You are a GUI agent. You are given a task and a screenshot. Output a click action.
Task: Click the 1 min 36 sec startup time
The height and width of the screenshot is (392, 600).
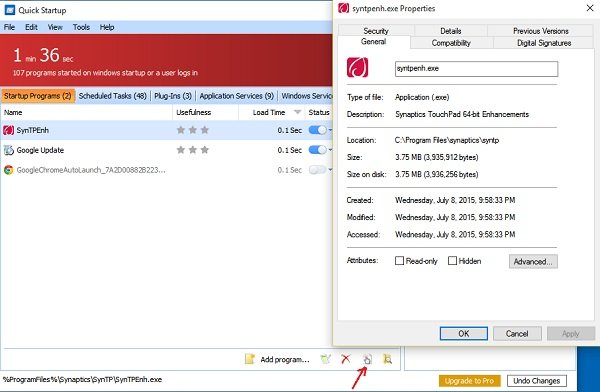coord(43,55)
